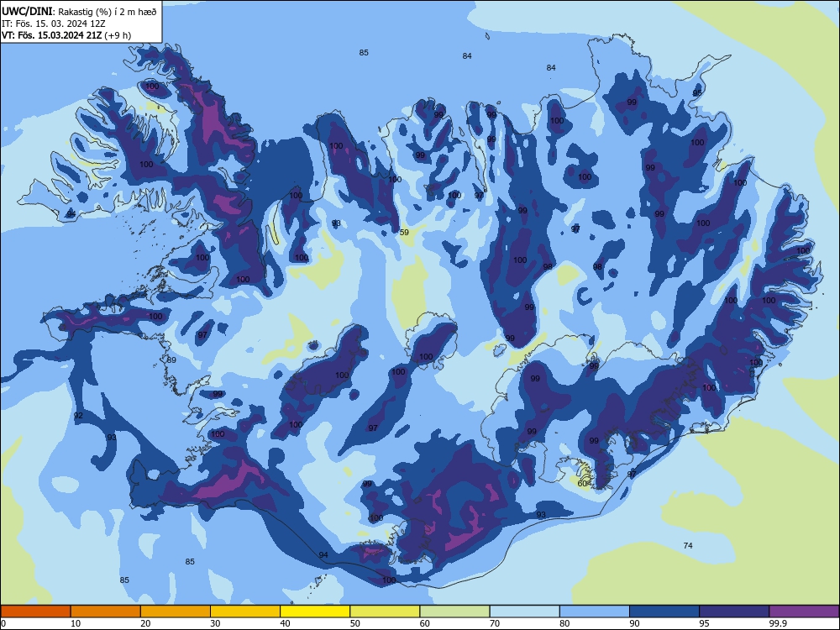Select the purple above-99.9 legend swatch
This screenshot has height=630, width=840.
(804, 612)
